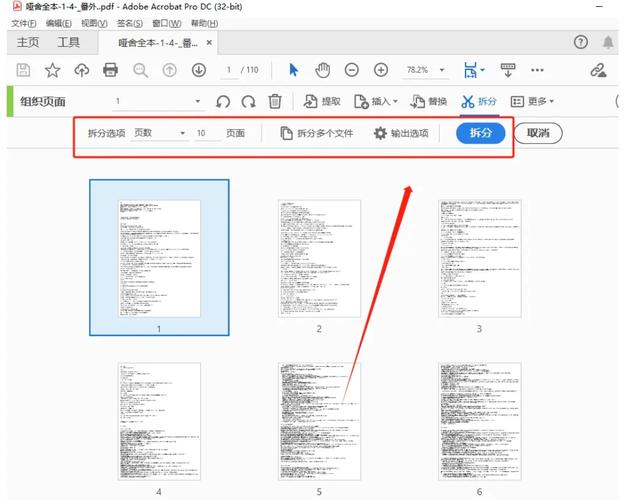Screen dimensions: 640x500
Task: Open the 帮助(H) menu
Action: 204,24
